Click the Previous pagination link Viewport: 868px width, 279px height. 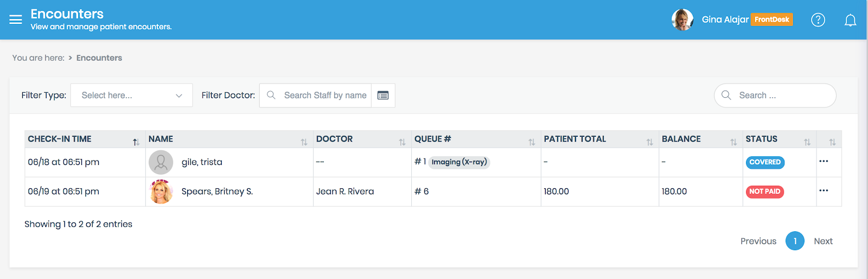tap(758, 241)
